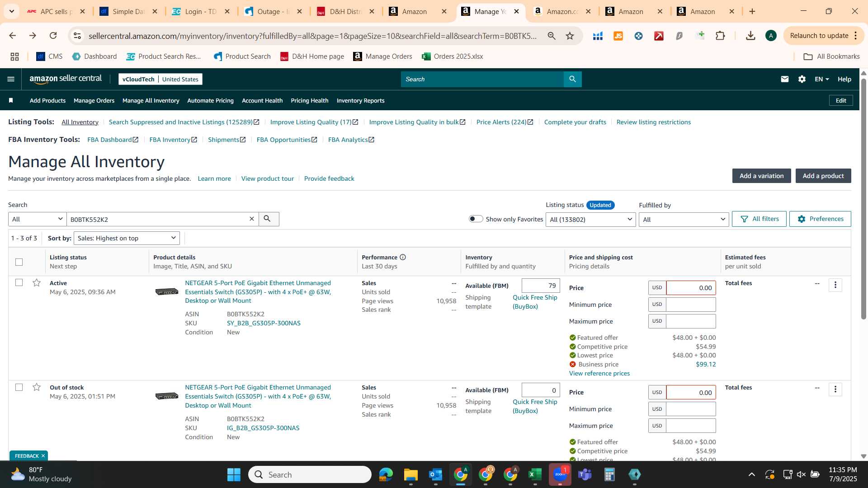
Task: Click the browser zoom magnifier icon
Action: coord(552,36)
